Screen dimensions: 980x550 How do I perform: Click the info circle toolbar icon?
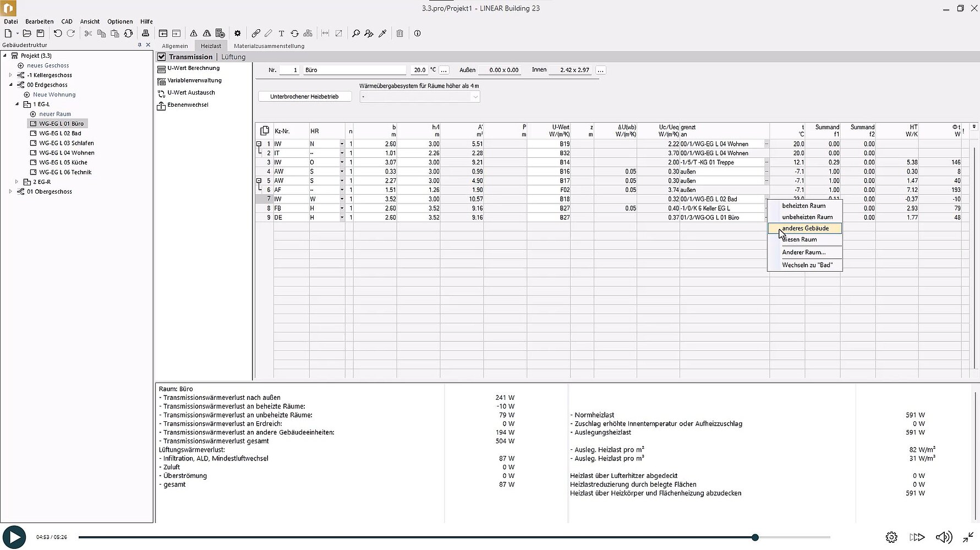417,34
